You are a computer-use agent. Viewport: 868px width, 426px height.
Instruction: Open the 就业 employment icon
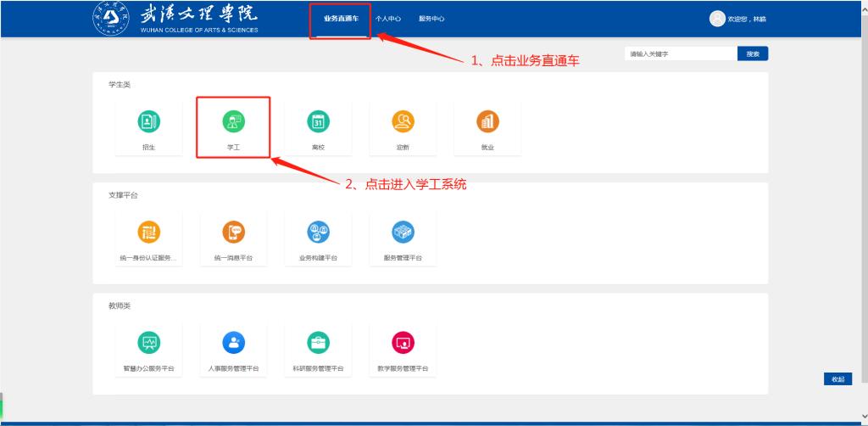[x=487, y=123]
